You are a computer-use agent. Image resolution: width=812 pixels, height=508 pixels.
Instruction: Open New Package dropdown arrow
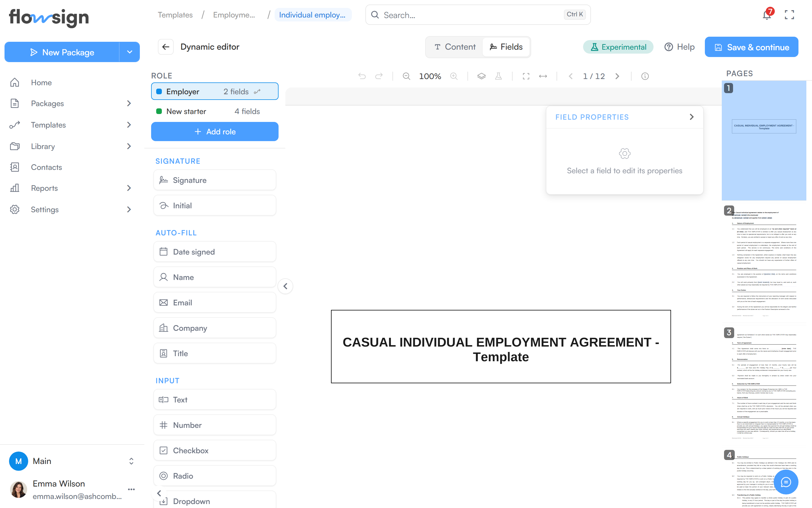129,52
